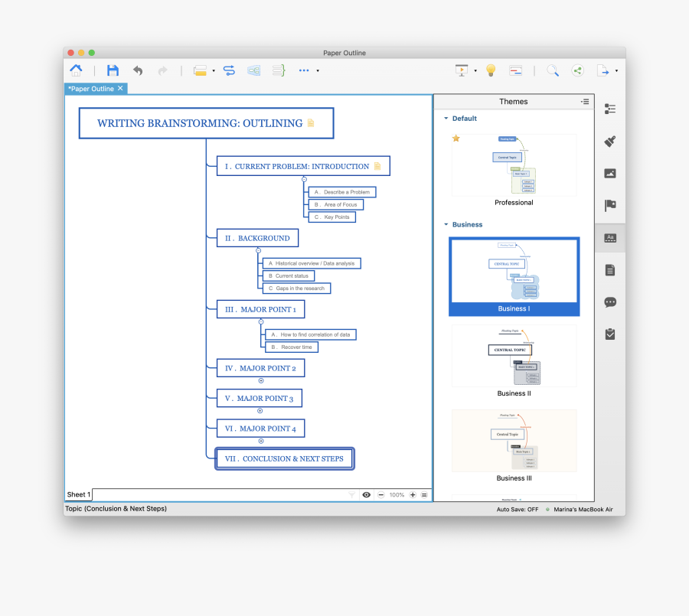Open the Search icon in the toolbar
Screen dimensions: 689x616
[x=553, y=70]
